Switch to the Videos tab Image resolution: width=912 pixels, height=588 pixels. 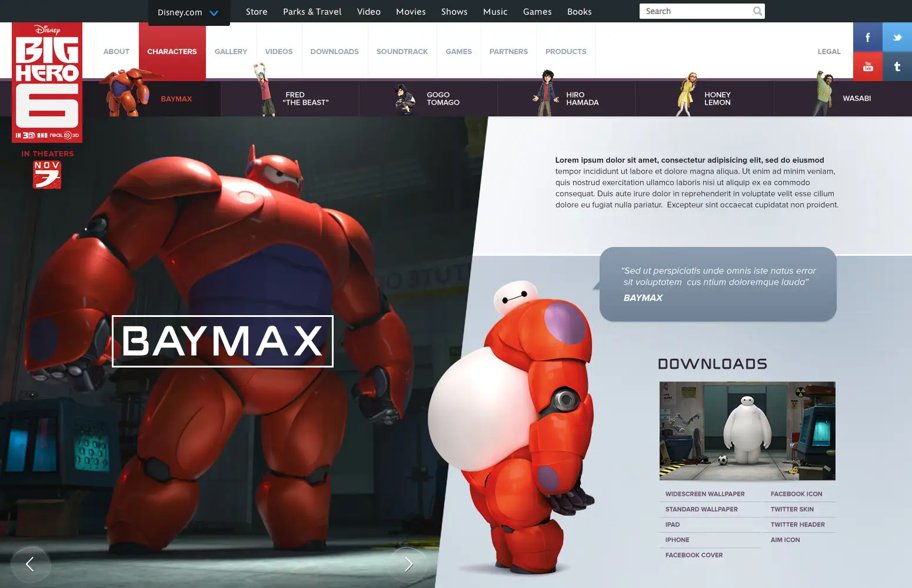click(279, 52)
